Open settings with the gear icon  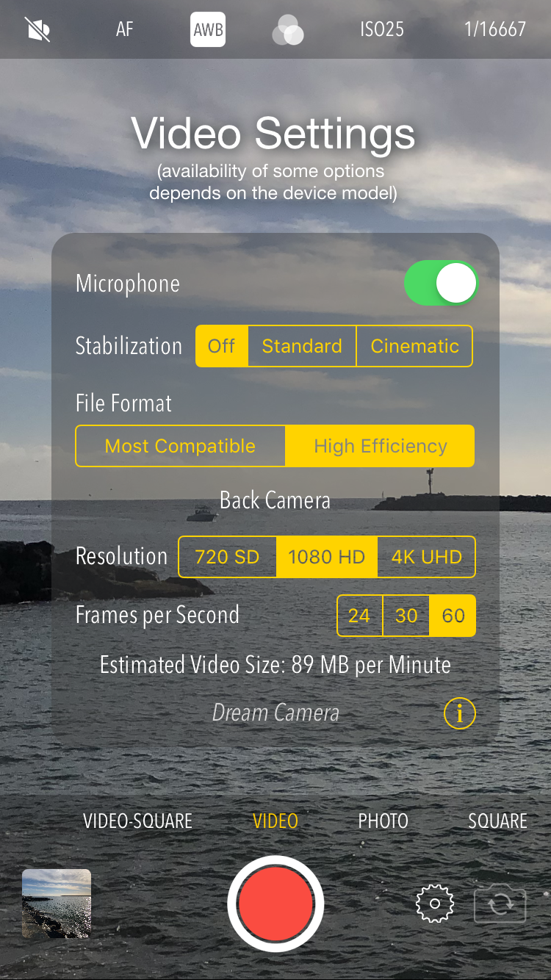[x=435, y=904]
